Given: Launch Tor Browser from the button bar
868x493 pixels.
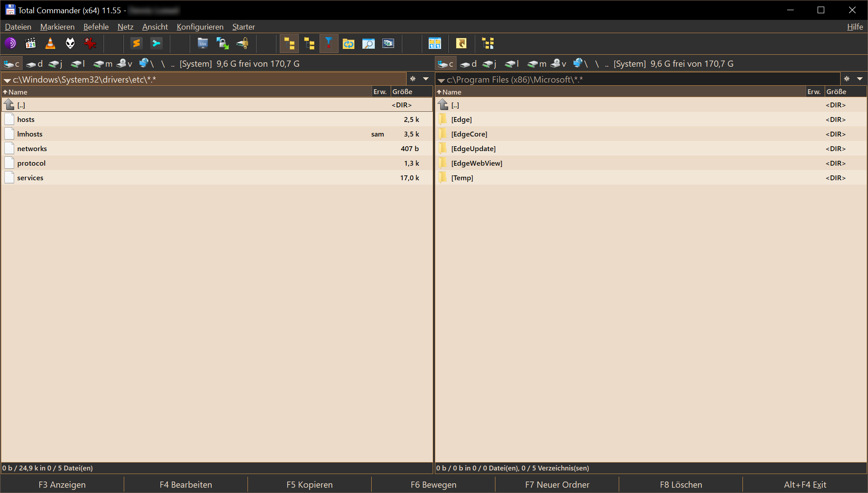Looking at the screenshot, I should tap(11, 43).
